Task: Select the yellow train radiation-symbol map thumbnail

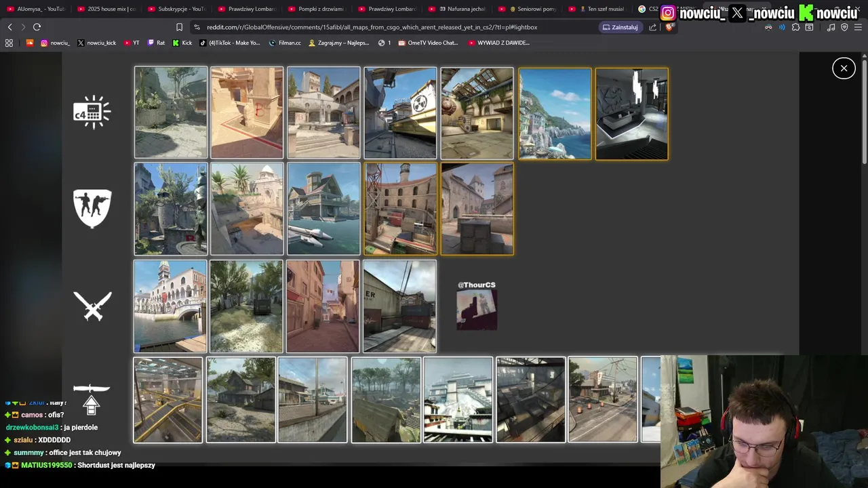Action: coord(400,113)
